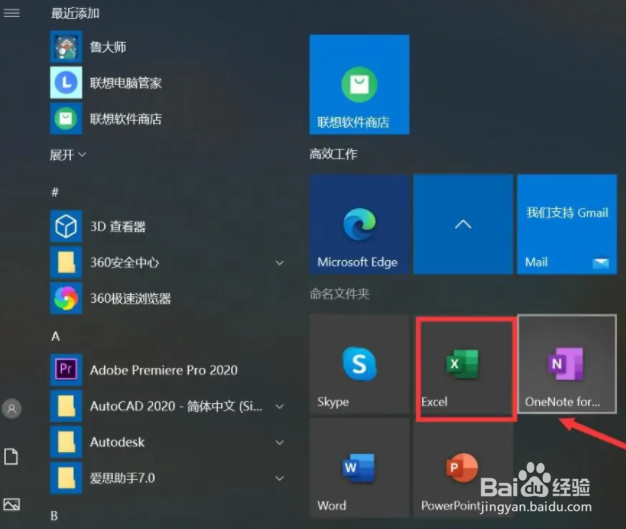Click the 命名文件夹 group name field
This screenshot has width=626, height=529.
(339, 294)
